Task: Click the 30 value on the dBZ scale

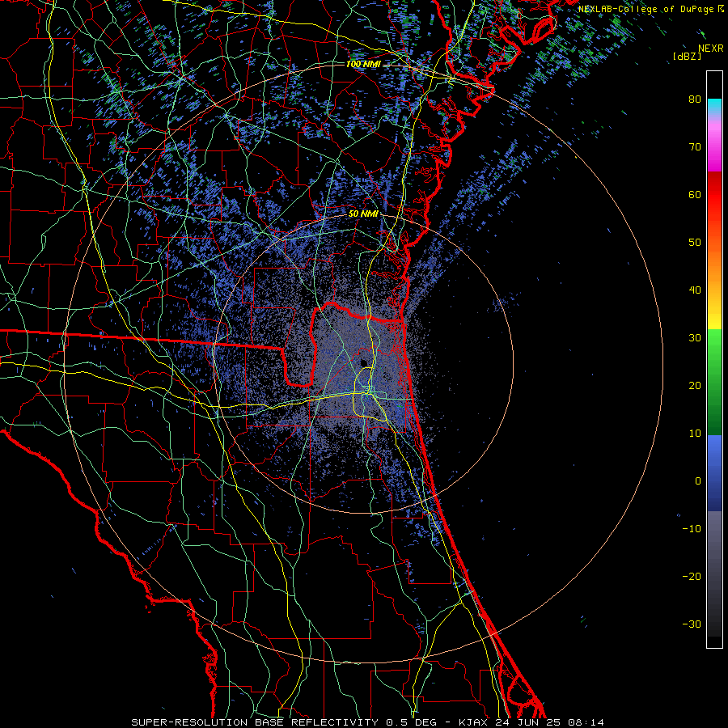Action: click(695, 338)
